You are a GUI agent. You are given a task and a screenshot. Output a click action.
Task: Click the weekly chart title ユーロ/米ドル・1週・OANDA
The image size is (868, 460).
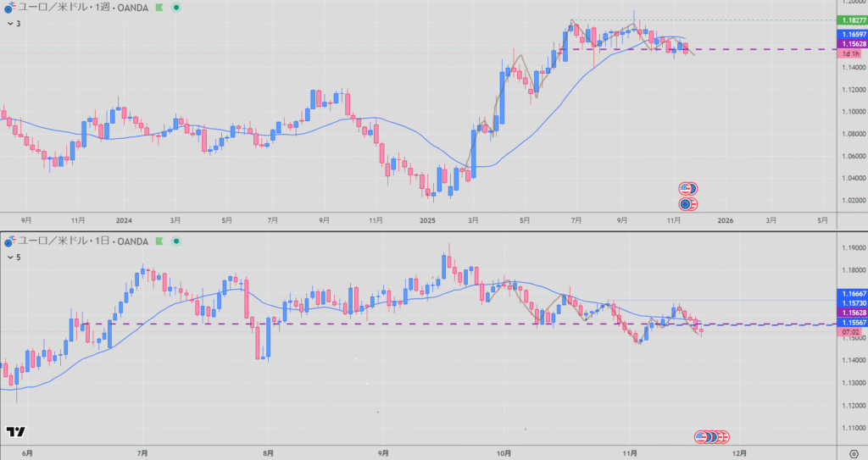click(83, 8)
